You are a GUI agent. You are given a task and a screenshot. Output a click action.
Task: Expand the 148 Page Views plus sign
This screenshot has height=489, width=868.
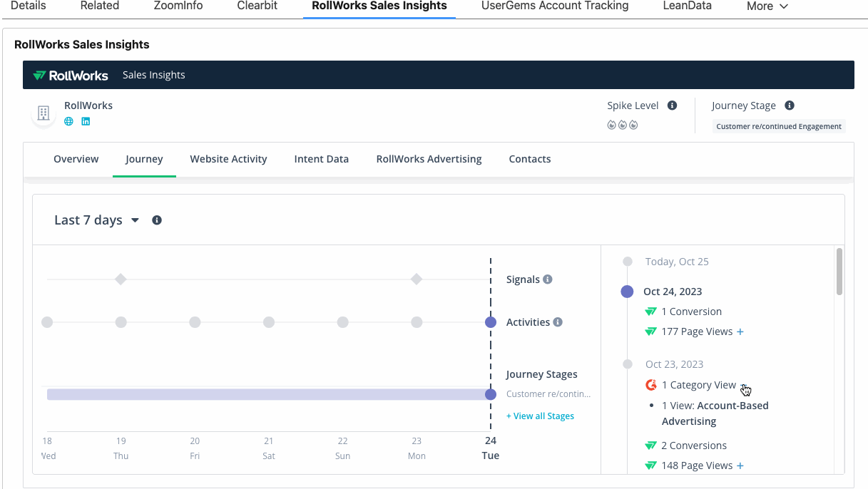pyautogui.click(x=740, y=466)
